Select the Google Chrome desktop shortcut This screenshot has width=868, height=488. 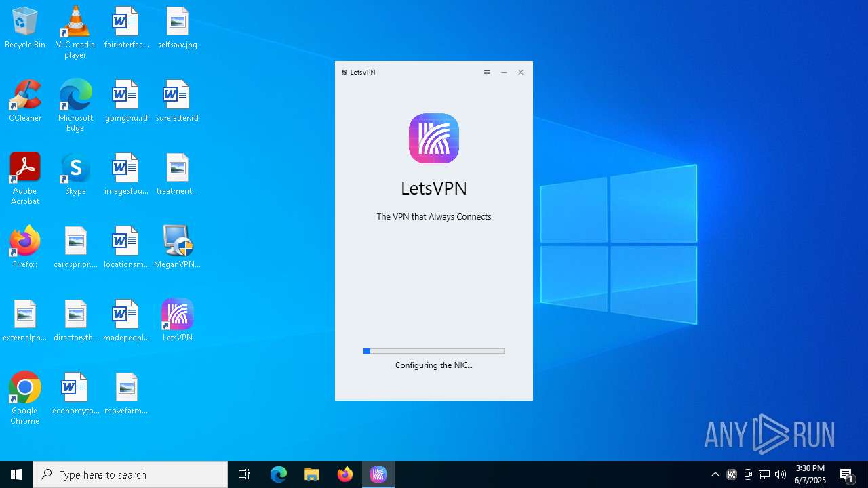pos(25,399)
